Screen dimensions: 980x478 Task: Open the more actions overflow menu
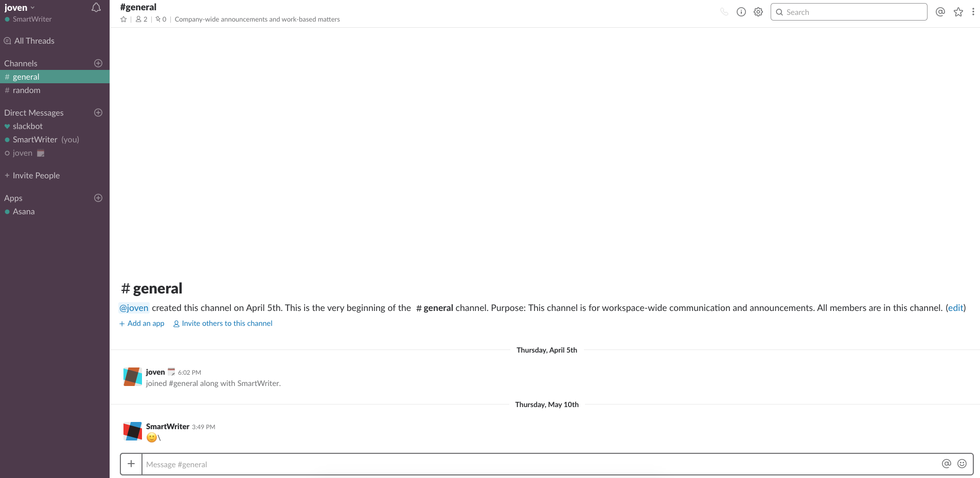974,11
